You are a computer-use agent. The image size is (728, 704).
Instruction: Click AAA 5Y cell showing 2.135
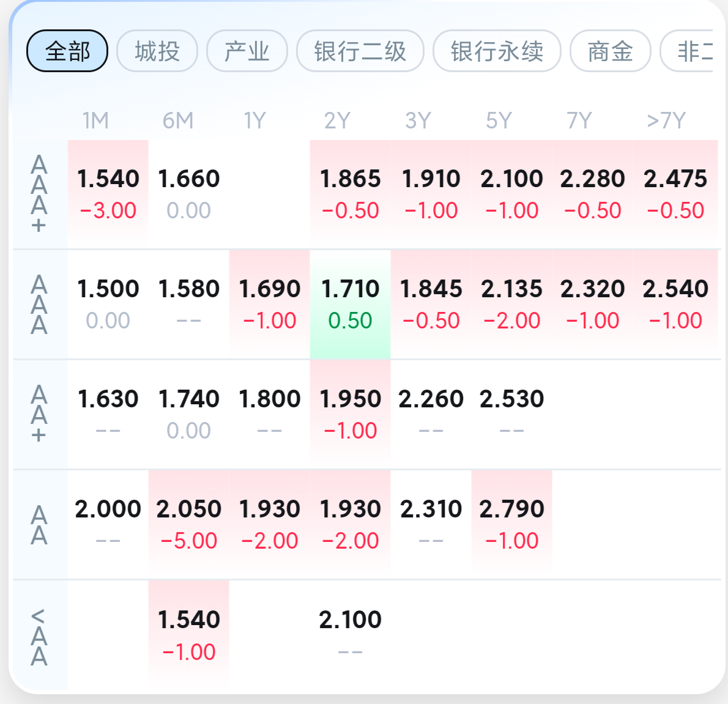click(x=511, y=303)
